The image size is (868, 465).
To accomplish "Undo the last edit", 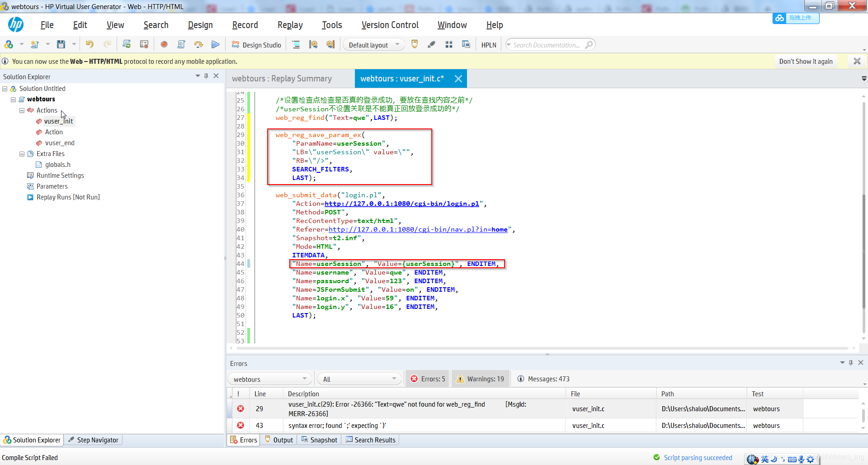I will click(90, 44).
